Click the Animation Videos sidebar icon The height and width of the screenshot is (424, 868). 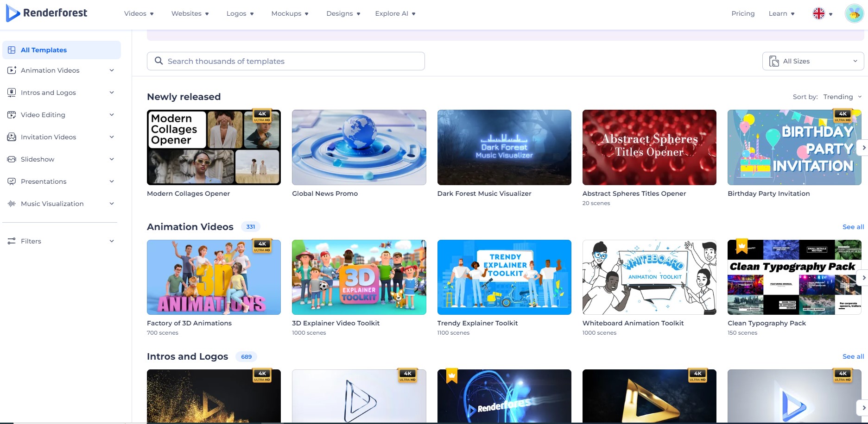pos(12,70)
